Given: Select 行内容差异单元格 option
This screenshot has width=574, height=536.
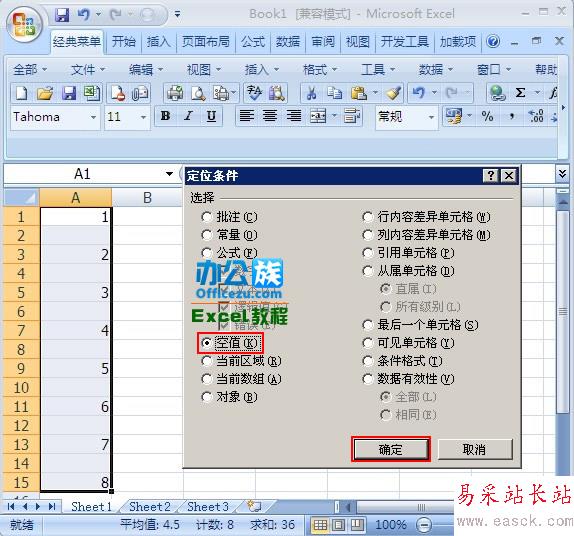Looking at the screenshot, I should tap(426, 217).
